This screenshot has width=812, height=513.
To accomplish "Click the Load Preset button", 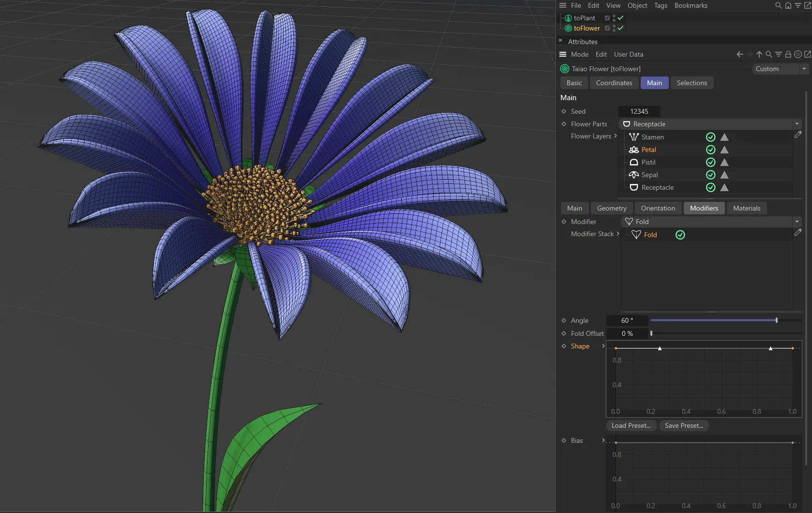I will click(631, 425).
